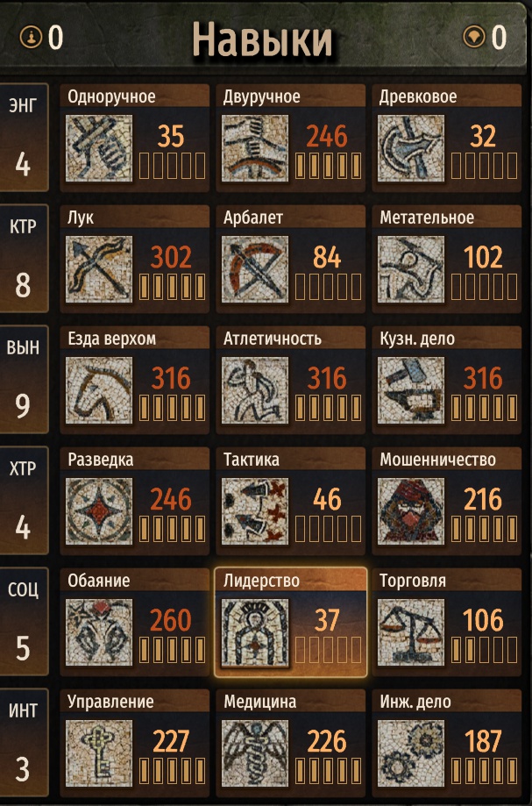
Task: Click the Управление key icon
Action: click(98, 753)
